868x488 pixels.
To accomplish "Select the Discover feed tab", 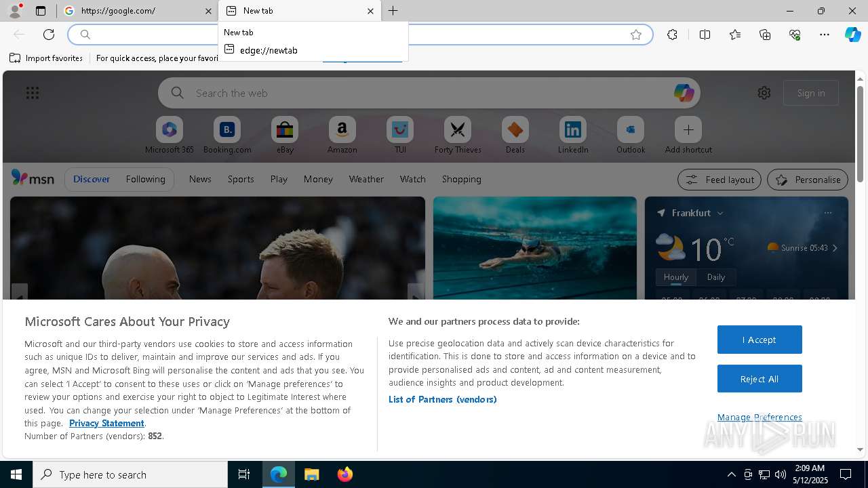I will [92, 179].
